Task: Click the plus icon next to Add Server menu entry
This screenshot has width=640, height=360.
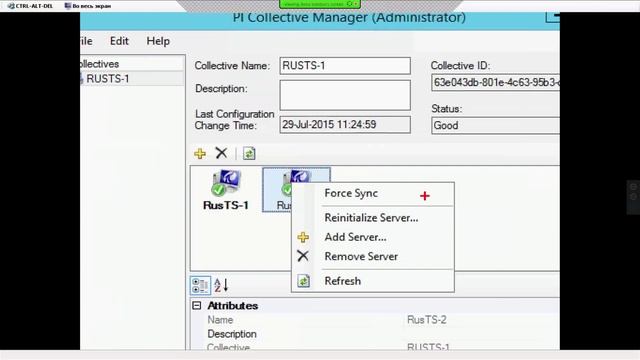Action: tap(303, 237)
